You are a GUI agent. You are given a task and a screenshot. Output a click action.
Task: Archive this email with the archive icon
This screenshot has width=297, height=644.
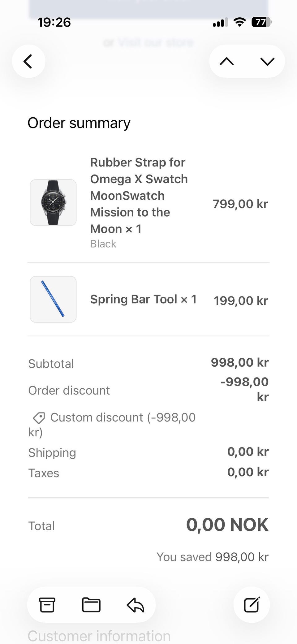[x=47, y=605]
